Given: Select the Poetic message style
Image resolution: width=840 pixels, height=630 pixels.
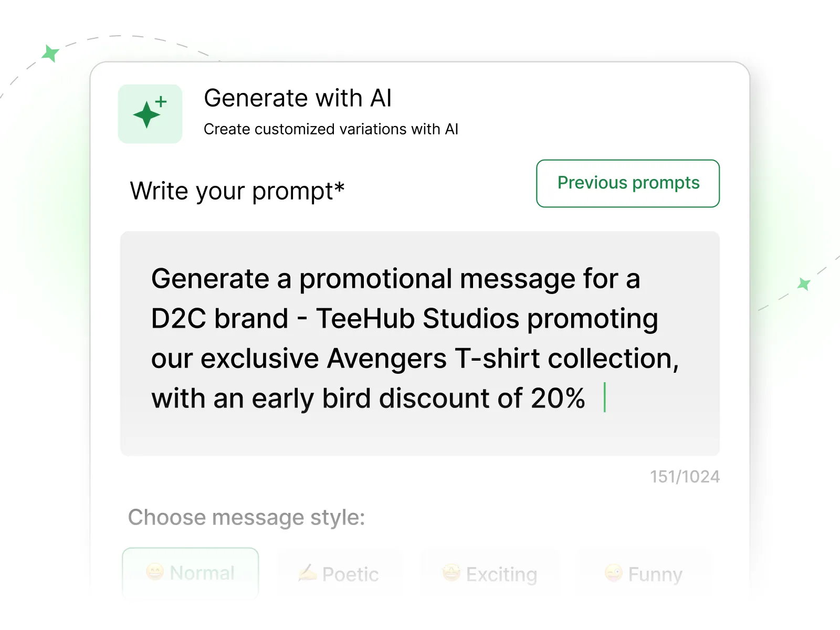Looking at the screenshot, I should 340,573.
